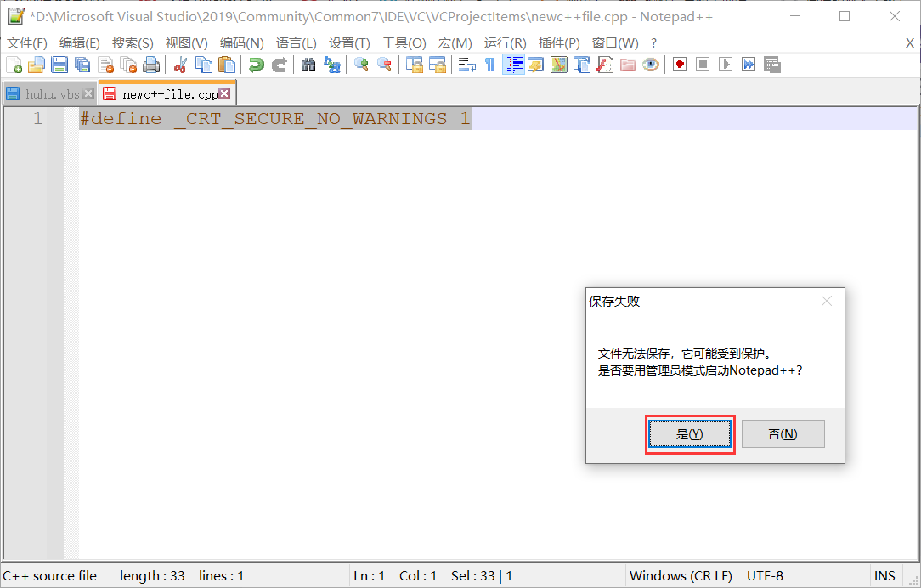Select the Cut icon on the toolbar

[179, 64]
